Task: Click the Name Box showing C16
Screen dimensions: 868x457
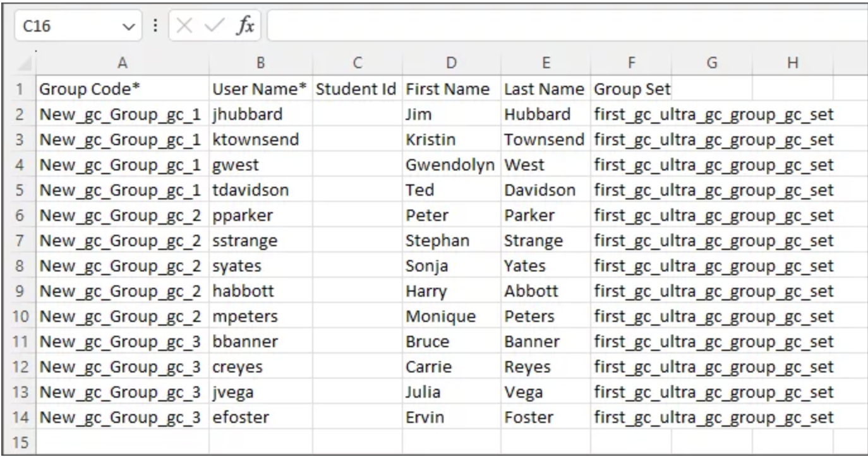Action: click(x=63, y=27)
